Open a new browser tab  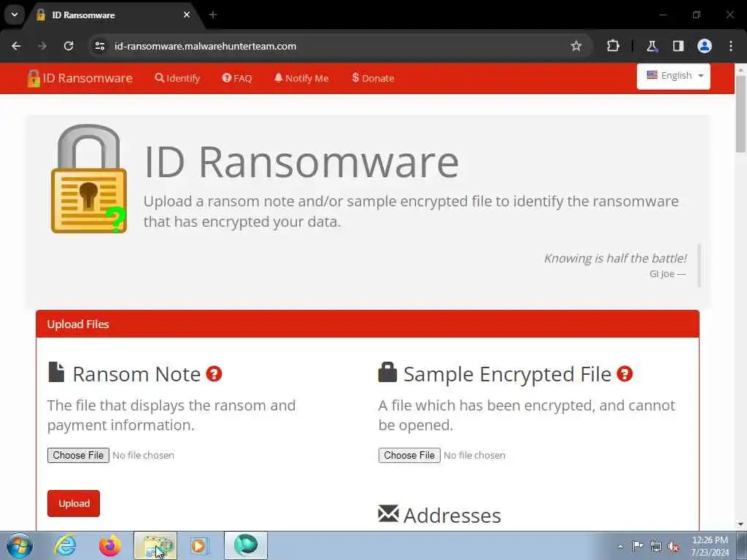pos(213,15)
